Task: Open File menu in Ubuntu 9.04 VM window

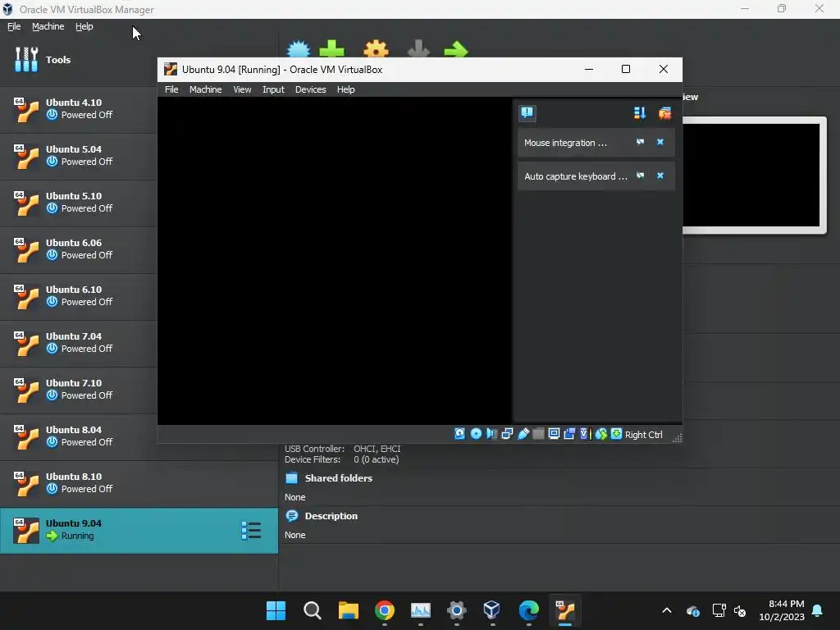Action: pyautogui.click(x=171, y=89)
